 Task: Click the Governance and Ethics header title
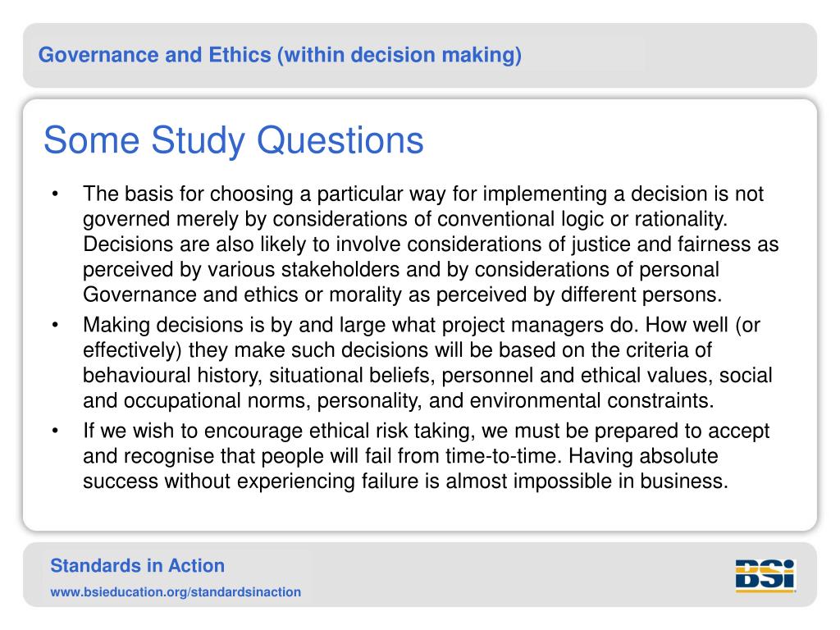(280, 55)
